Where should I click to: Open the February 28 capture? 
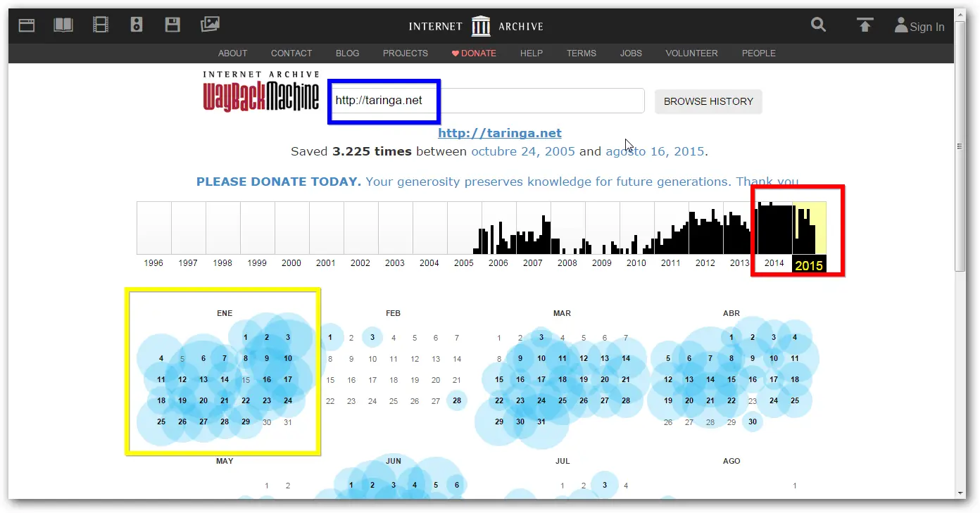pyautogui.click(x=457, y=401)
